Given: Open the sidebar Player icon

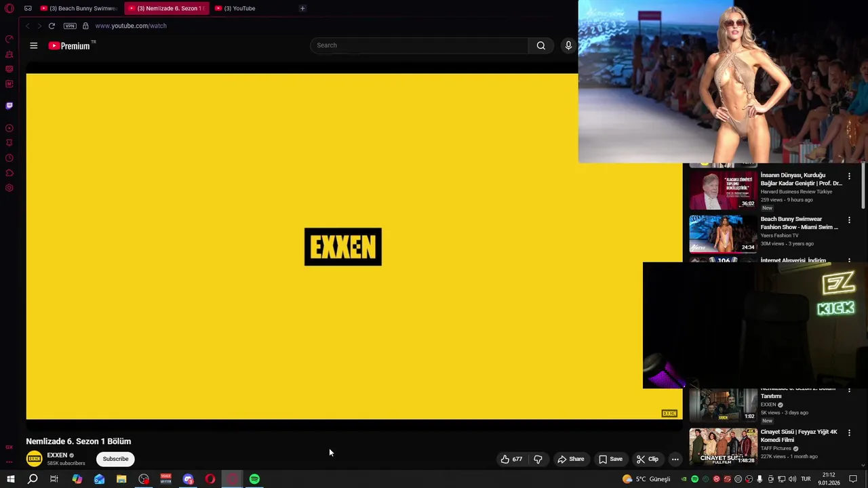Looking at the screenshot, I should click(9, 128).
